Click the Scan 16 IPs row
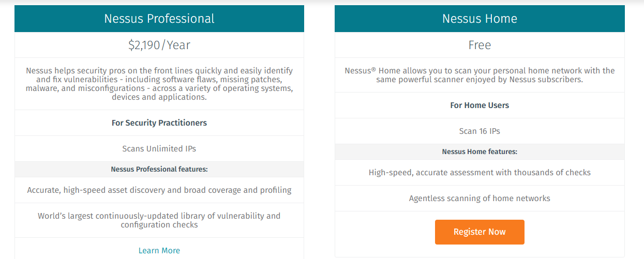 (480, 131)
